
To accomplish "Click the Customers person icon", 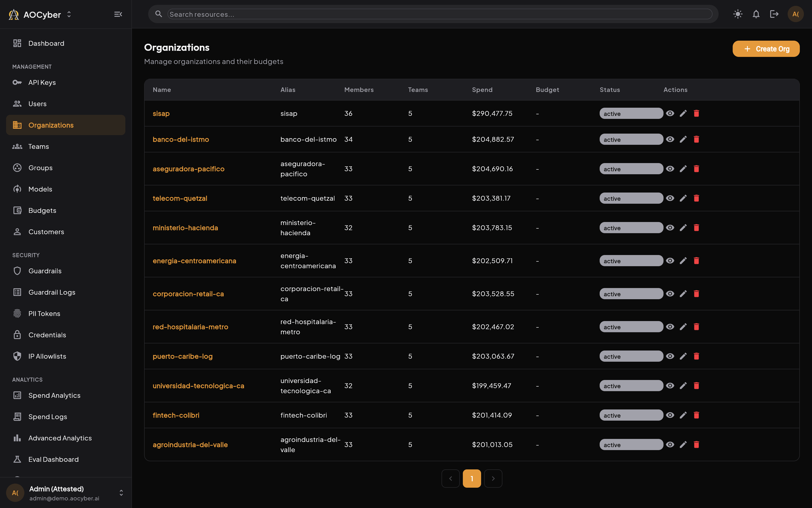I will (x=17, y=232).
